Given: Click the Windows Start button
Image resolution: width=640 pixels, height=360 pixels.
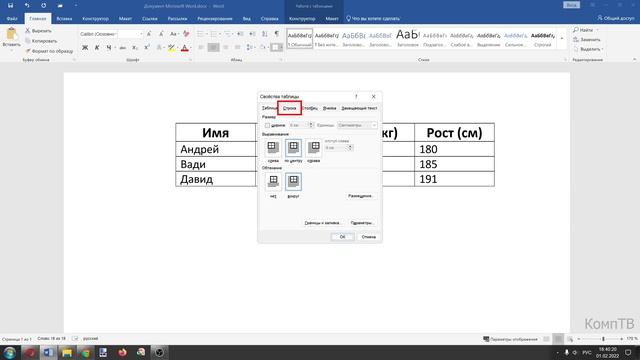Looking at the screenshot, I should coord(9,352).
